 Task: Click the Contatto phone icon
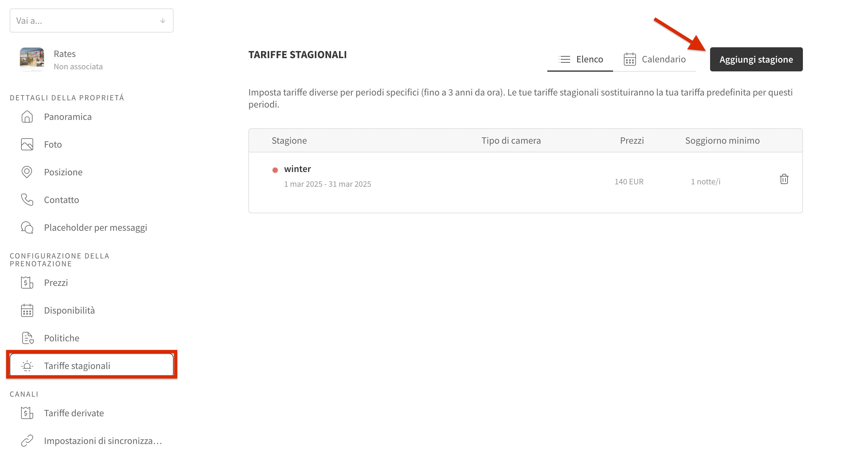[x=27, y=200]
